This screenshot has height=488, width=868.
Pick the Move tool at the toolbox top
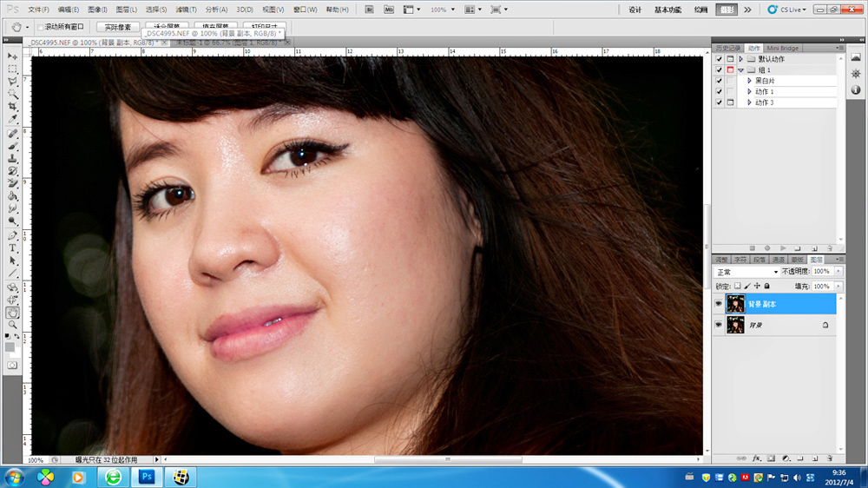pos(13,55)
